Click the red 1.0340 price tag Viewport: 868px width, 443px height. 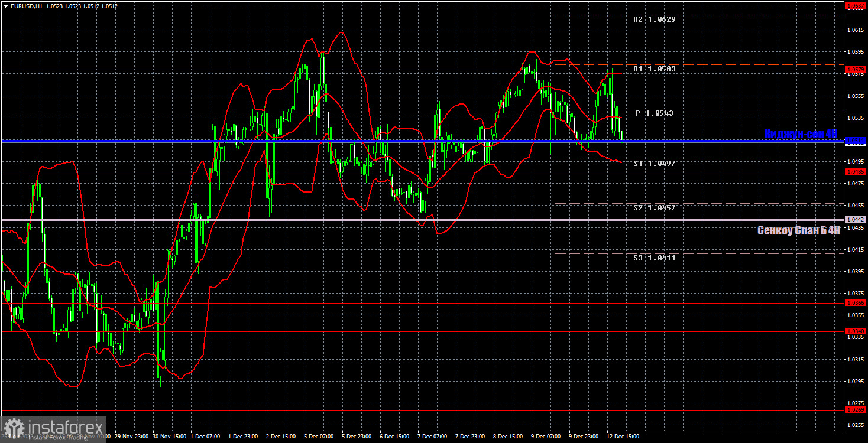(856, 331)
